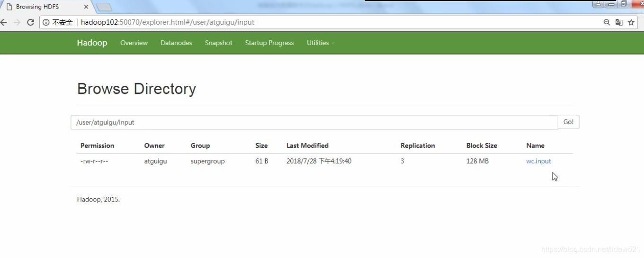
Task: Open a new browser tab
Action: coord(104,7)
